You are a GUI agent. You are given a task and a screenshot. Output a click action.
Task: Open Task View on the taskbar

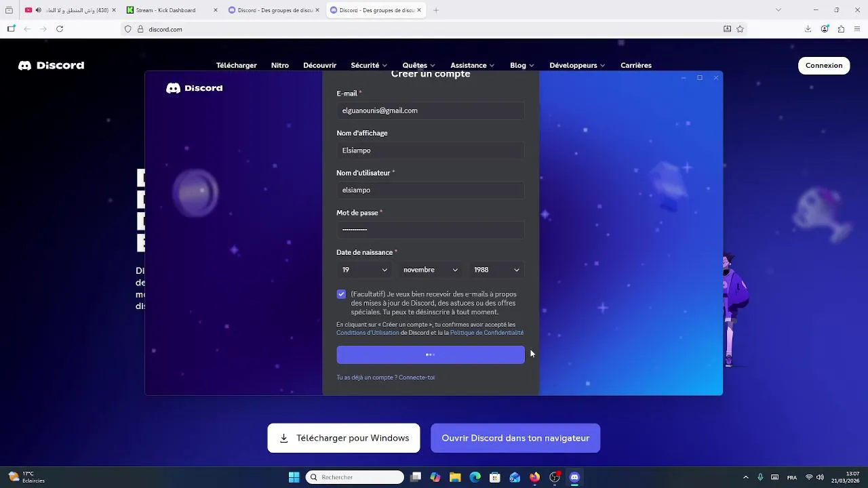tap(416, 477)
